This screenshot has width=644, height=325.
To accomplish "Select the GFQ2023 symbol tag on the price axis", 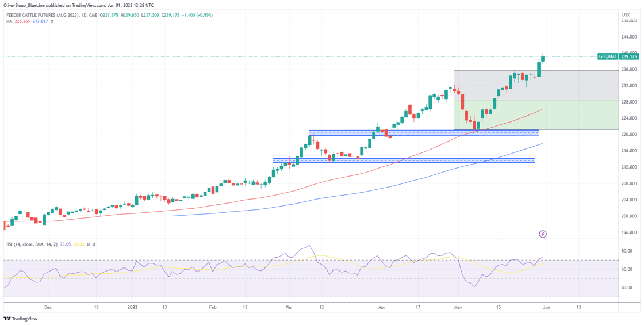I will [x=608, y=57].
